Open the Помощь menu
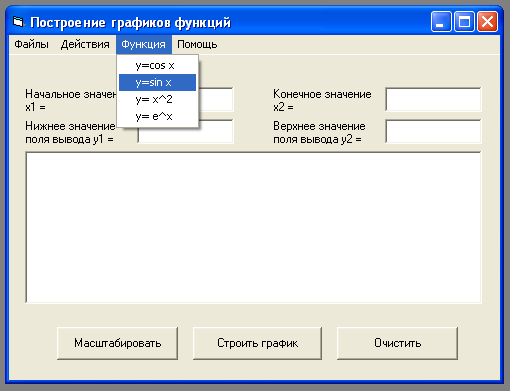The height and width of the screenshot is (391, 510). [197, 44]
